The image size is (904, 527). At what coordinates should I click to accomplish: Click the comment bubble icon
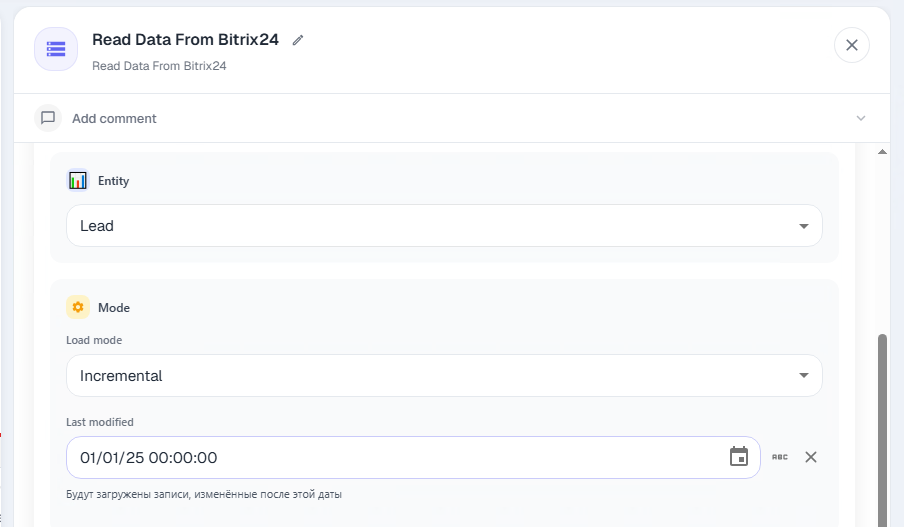pyautogui.click(x=48, y=118)
